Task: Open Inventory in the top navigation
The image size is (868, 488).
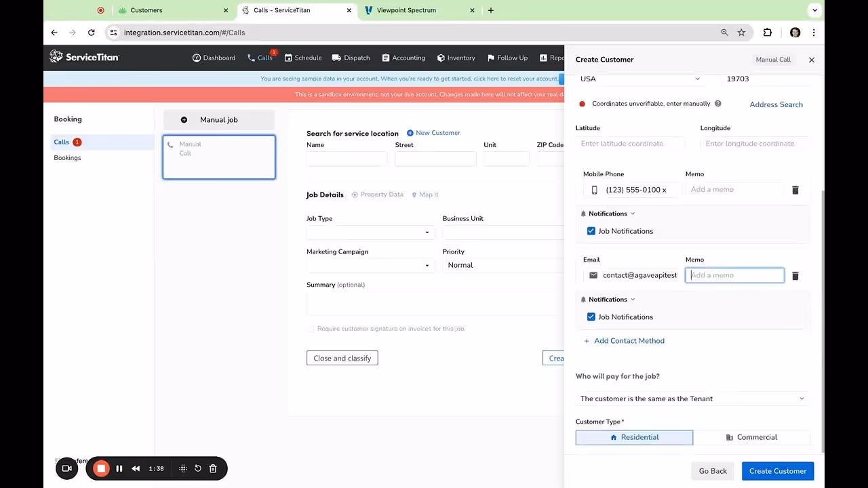Action: (456, 58)
